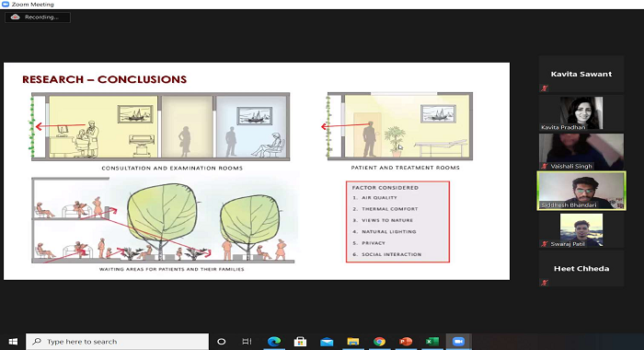
Task: Click the Research – Conclusions slide title
Action: [x=104, y=79]
